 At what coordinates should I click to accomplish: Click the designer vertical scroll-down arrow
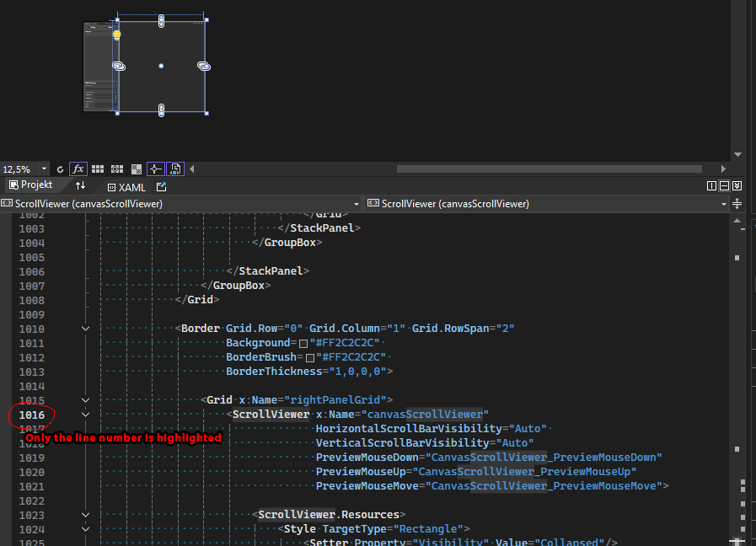737,155
